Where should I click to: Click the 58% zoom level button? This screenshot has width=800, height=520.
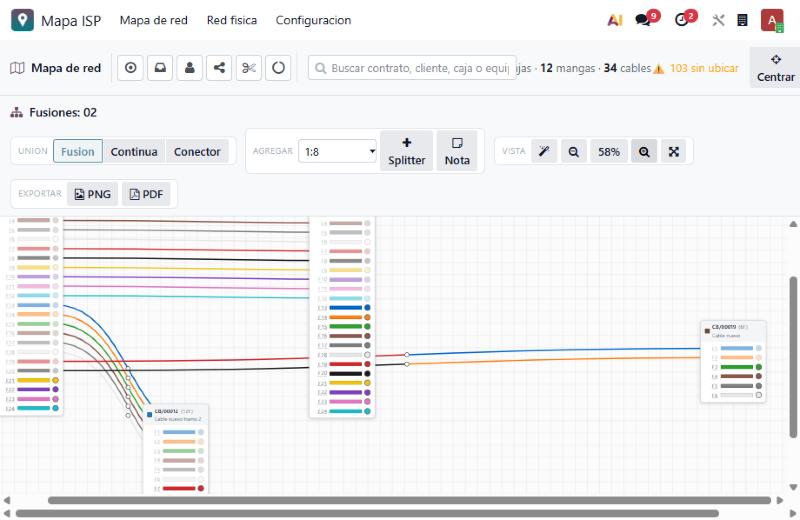point(609,152)
